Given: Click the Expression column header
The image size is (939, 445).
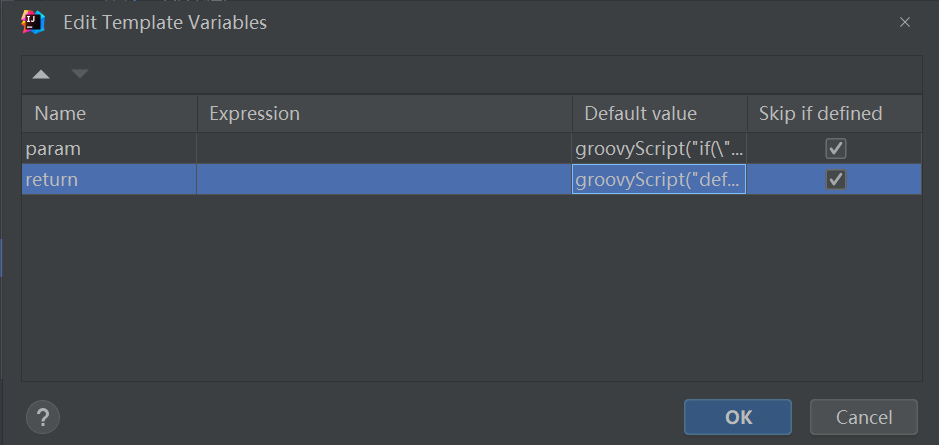Looking at the screenshot, I should click(x=384, y=113).
